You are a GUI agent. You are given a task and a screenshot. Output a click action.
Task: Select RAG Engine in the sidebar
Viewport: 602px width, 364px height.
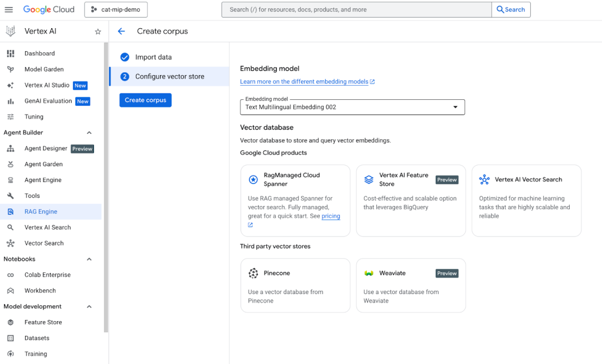pyautogui.click(x=41, y=212)
